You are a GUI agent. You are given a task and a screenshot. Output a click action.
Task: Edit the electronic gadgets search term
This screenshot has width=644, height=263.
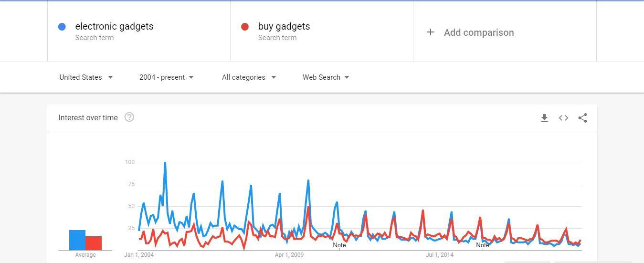pos(114,27)
